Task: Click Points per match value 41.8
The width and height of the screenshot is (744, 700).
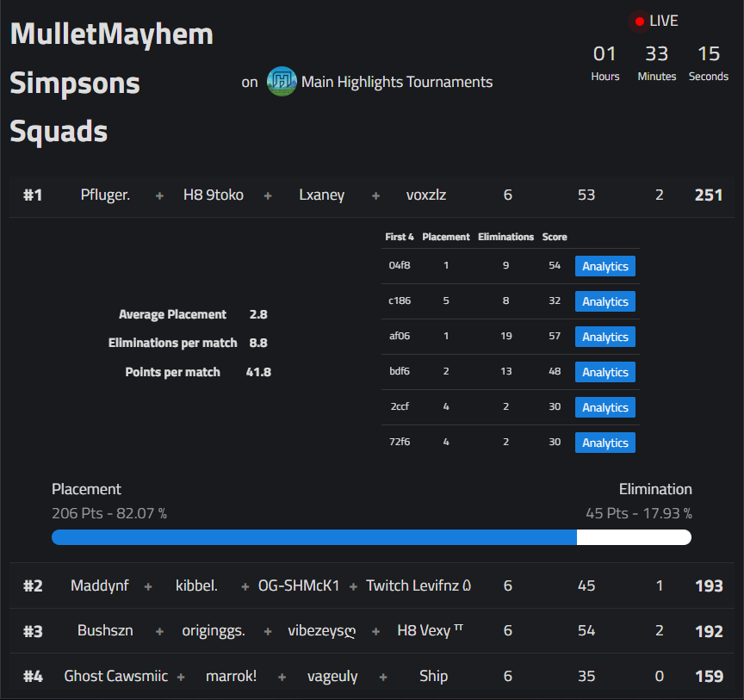Action: pyautogui.click(x=258, y=372)
